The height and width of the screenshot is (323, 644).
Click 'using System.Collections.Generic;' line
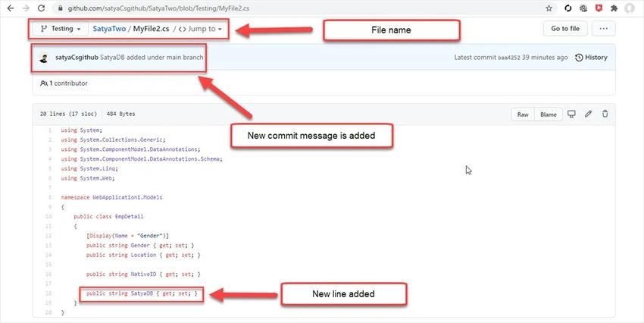coord(113,140)
